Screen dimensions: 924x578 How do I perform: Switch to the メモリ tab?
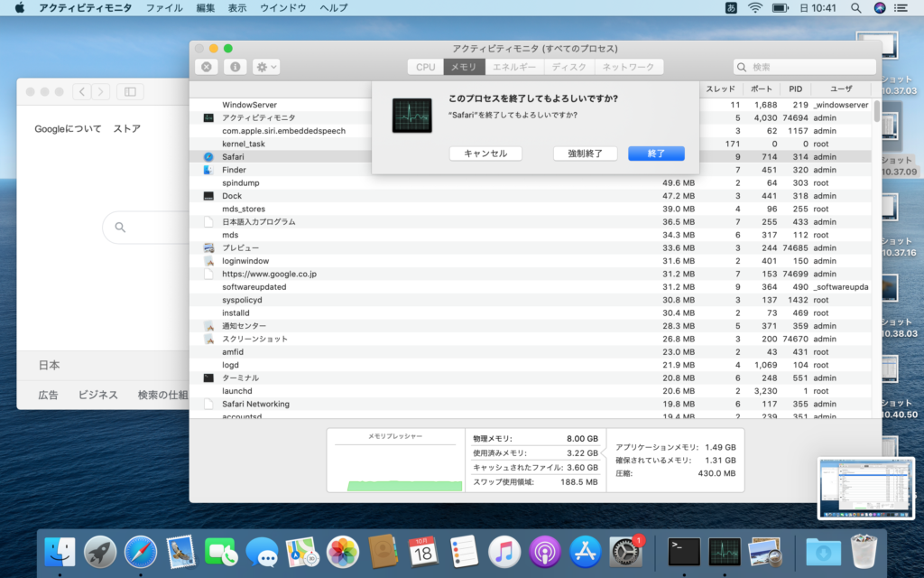[x=464, y=67]
